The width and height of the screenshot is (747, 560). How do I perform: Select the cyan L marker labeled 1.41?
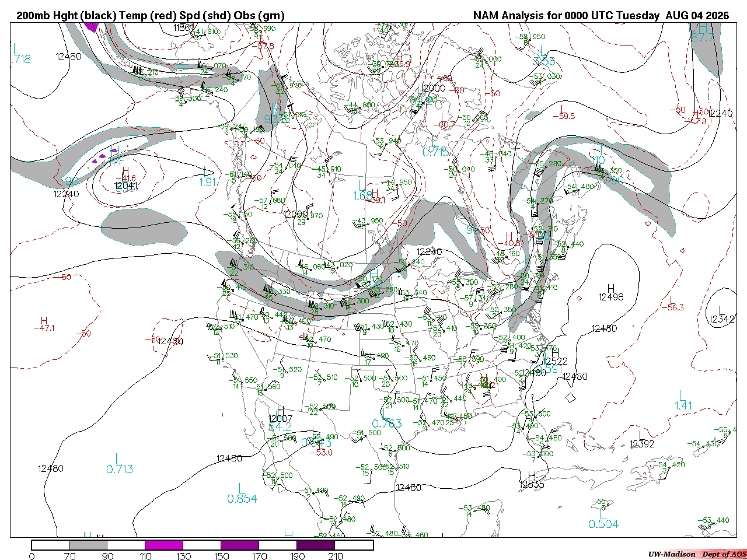[x=683, y=395]
